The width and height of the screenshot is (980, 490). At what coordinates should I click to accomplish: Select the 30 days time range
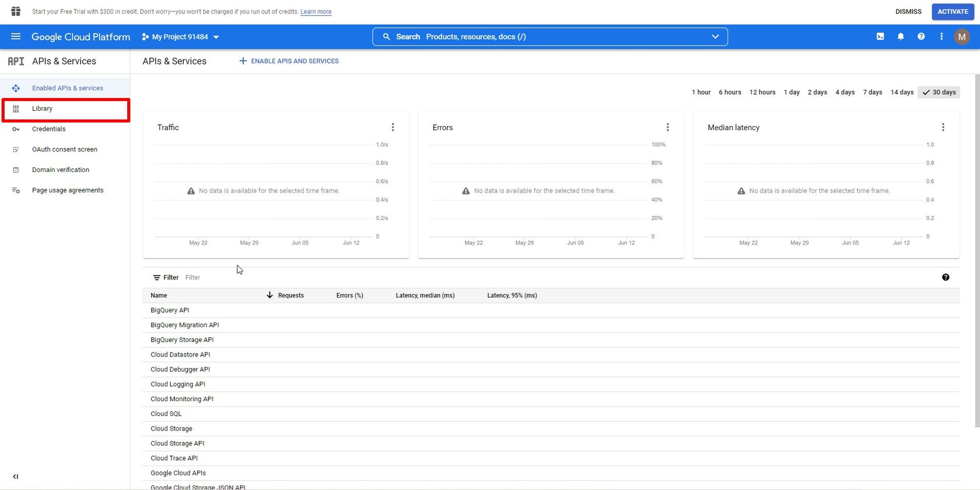(939, 92)
